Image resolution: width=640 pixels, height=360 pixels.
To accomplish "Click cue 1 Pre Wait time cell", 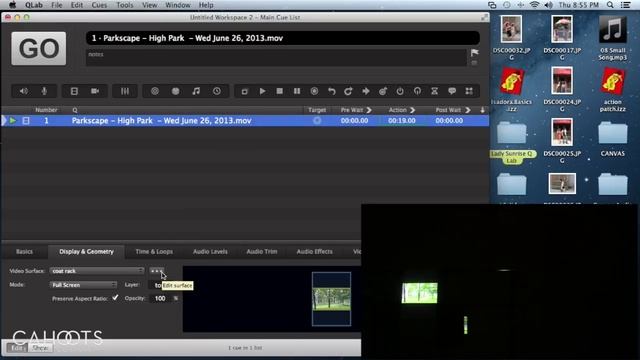I will (354, 120).
